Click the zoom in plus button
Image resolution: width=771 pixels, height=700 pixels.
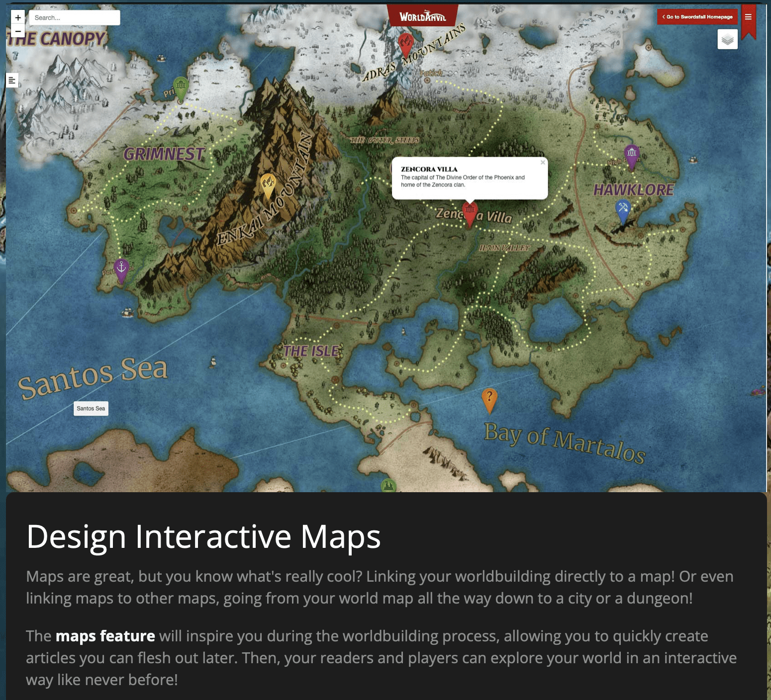click(x=18, y=17)
